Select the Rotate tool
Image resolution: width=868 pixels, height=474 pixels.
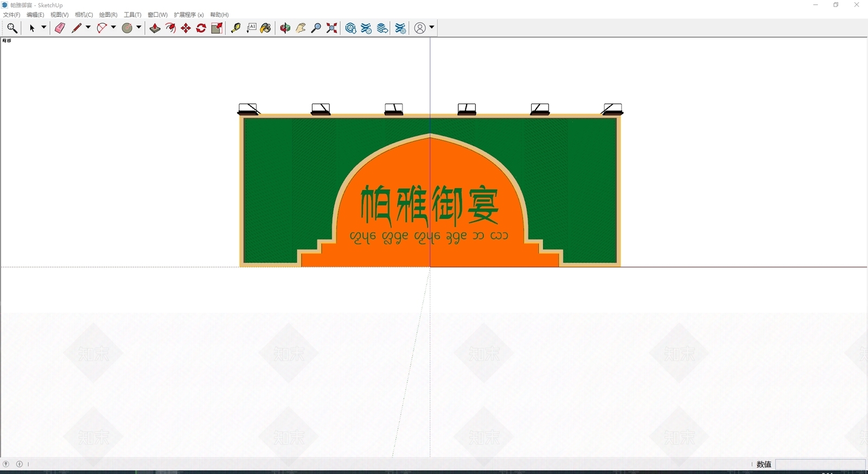(x=201, y=28)
